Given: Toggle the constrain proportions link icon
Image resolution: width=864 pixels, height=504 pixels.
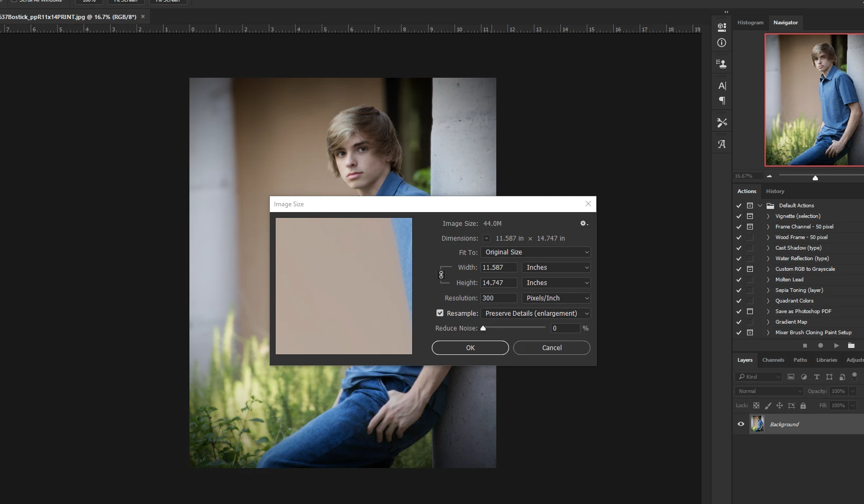Looking at the screenshot, I should coord(441,275).
